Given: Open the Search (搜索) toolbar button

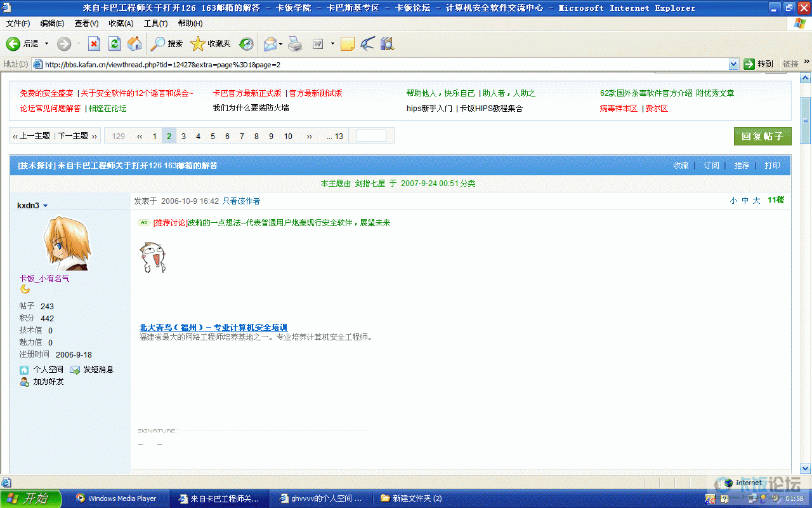Looking at the screenshot, I should coord(167,44).
